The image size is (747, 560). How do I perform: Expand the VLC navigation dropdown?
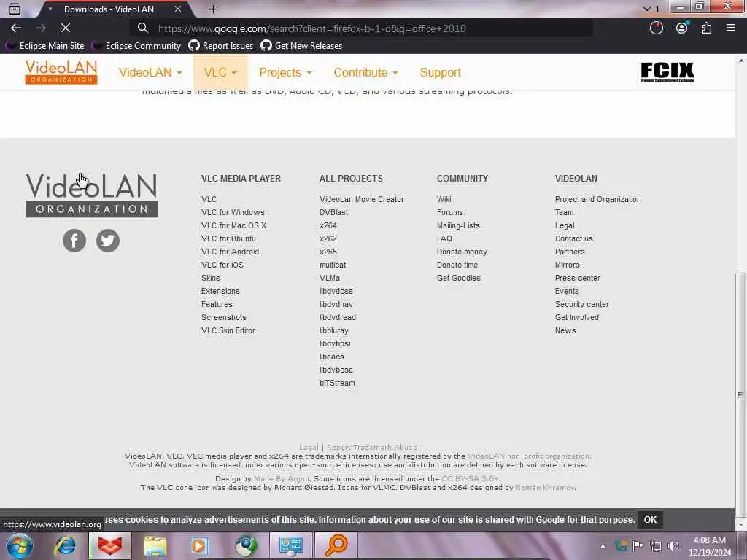[x=220, y=72]
